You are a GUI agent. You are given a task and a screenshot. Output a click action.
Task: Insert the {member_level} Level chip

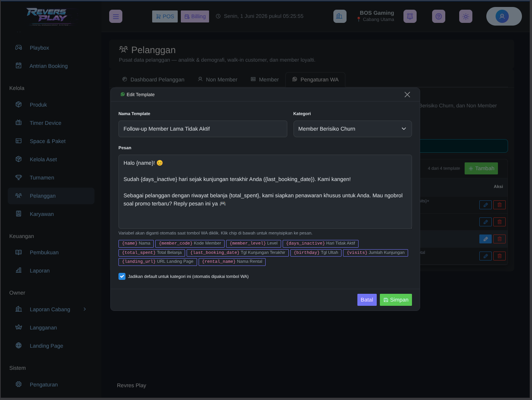click(x=254, y=243)
